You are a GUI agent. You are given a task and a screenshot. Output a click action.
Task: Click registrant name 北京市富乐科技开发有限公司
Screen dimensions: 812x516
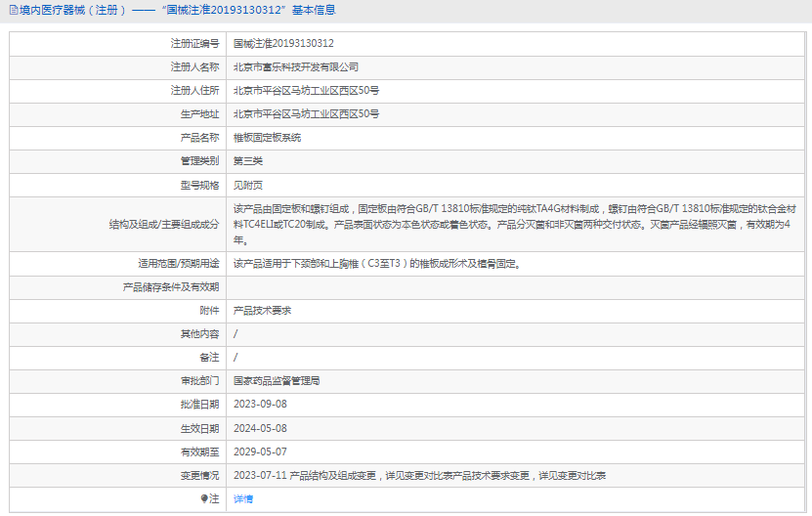(x=296, y=66)
